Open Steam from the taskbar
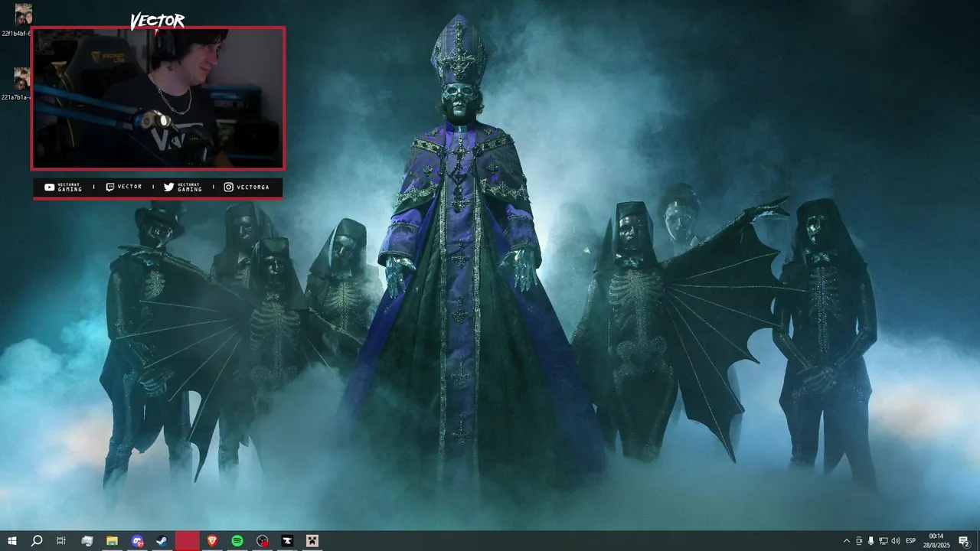This screenshot has width=980, height=551. pos(162,541)
